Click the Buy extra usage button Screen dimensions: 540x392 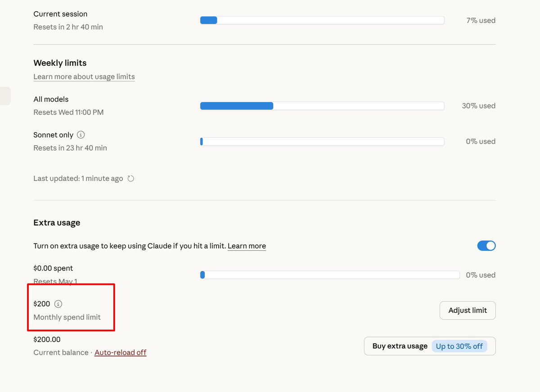click(x=430, y=346)
